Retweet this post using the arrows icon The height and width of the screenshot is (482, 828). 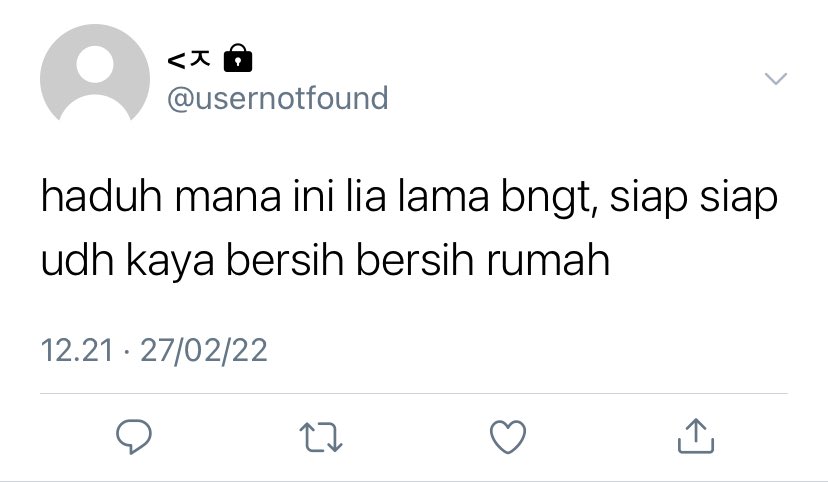321,437
